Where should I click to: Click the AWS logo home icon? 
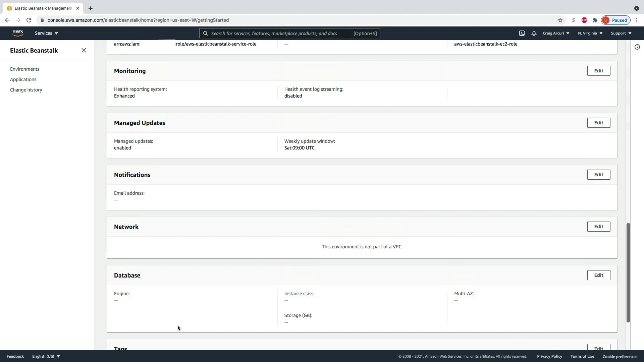tap(18, 33)
